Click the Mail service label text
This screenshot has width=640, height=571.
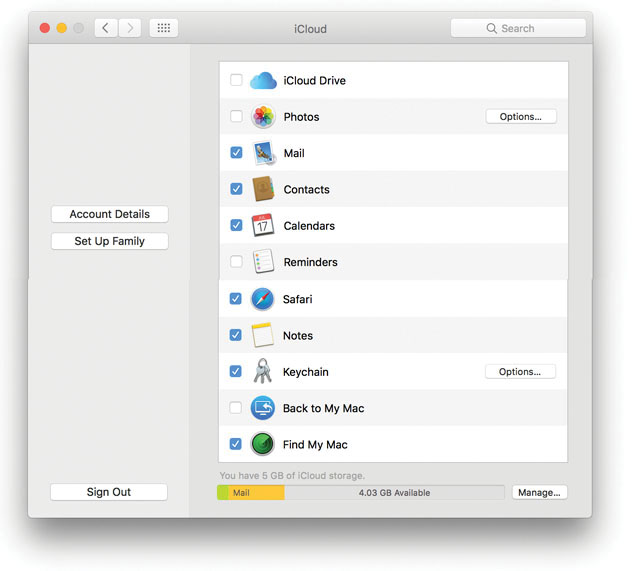click(294, 153)
